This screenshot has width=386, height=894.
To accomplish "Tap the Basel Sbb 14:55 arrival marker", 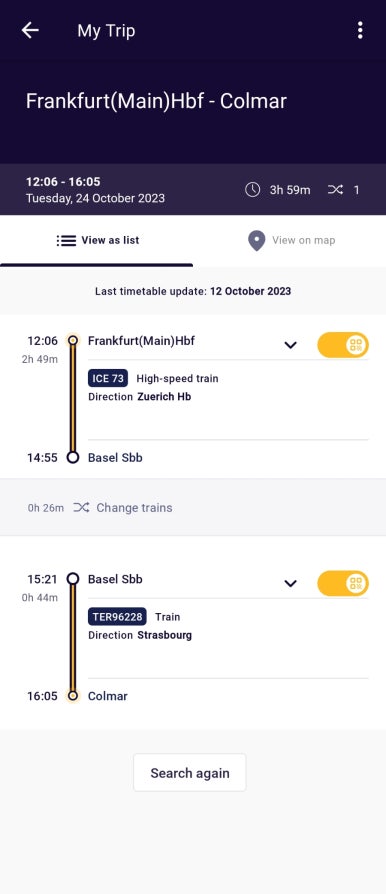I will (73, 457).
